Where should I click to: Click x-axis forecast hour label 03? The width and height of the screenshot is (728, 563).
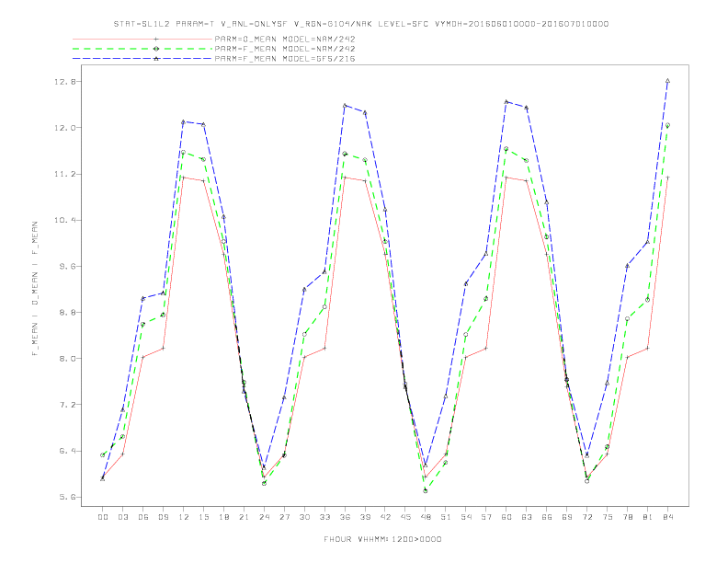[122, 517]
